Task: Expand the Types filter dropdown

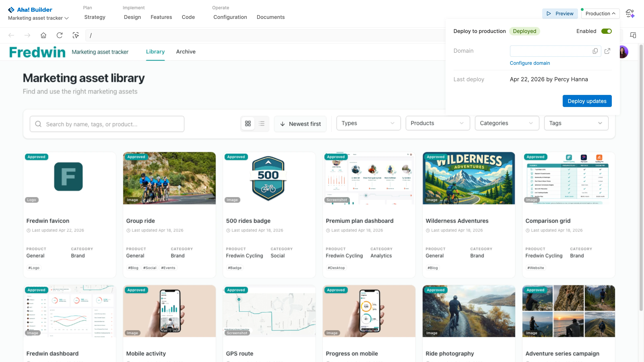Action: (368, 123)
